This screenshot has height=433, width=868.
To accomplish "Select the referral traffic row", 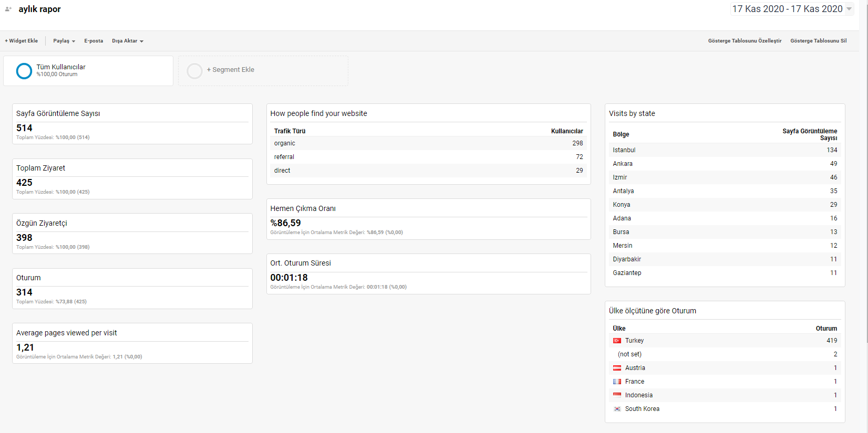I will click(x=428, y=157).
